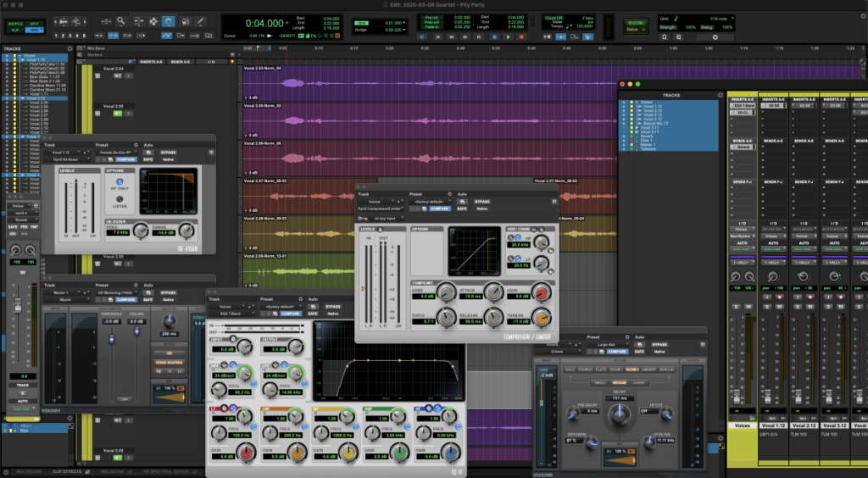868x478 pixels.
Task: Select PLATE algorithm in D-Verb
Action: pos(601,369)
